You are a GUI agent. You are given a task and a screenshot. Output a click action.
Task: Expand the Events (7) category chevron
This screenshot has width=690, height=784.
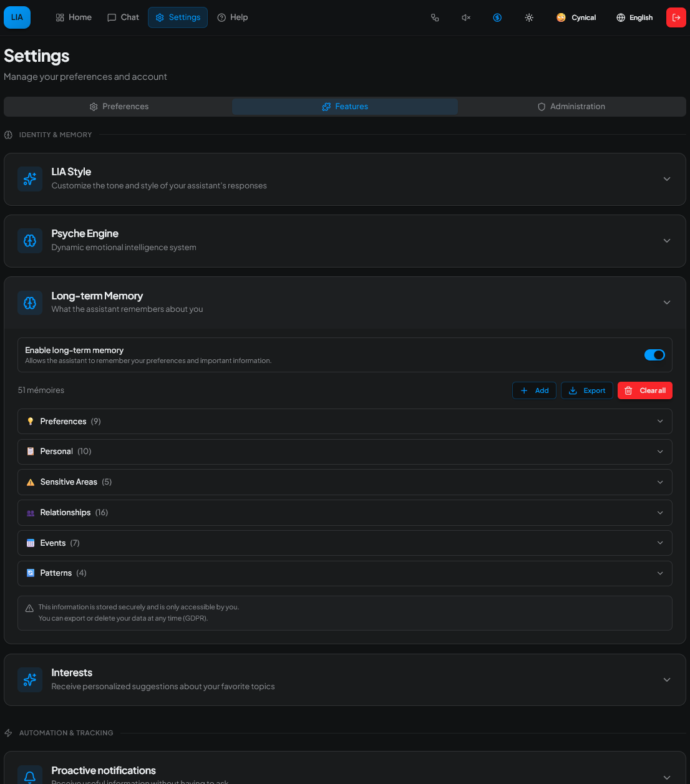pos(660,543)
